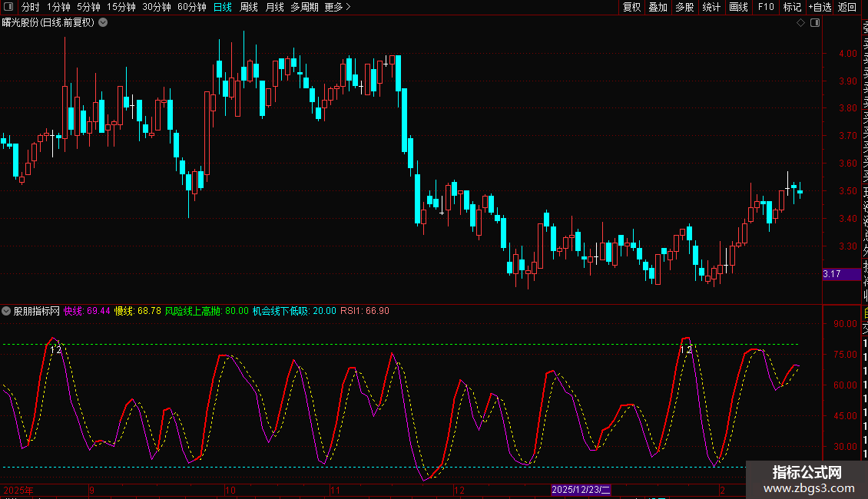Switch to 周线 weekly chart
This screenshot has width=868, height=499.
tap(249, 7)
